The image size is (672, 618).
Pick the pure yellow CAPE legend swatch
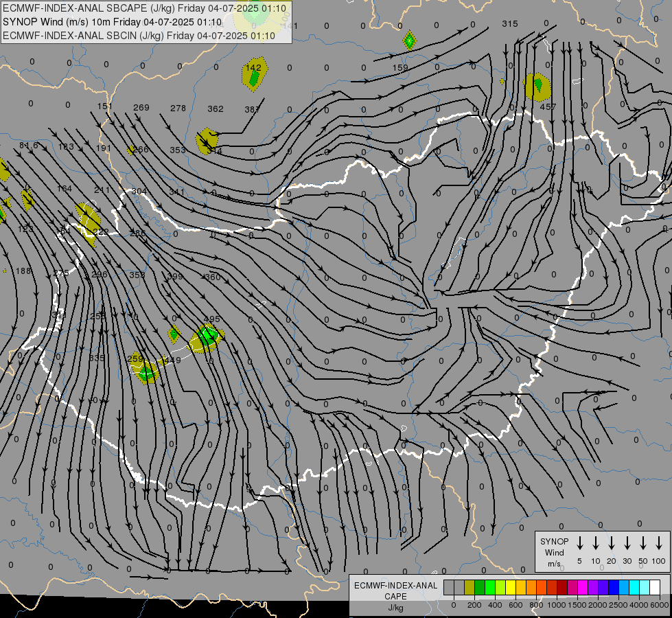point(511,588)
